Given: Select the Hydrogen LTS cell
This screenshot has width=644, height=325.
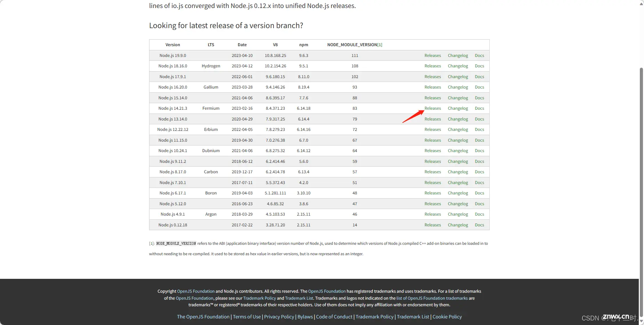Looking at the screenshot, I should tap(211, 66).
